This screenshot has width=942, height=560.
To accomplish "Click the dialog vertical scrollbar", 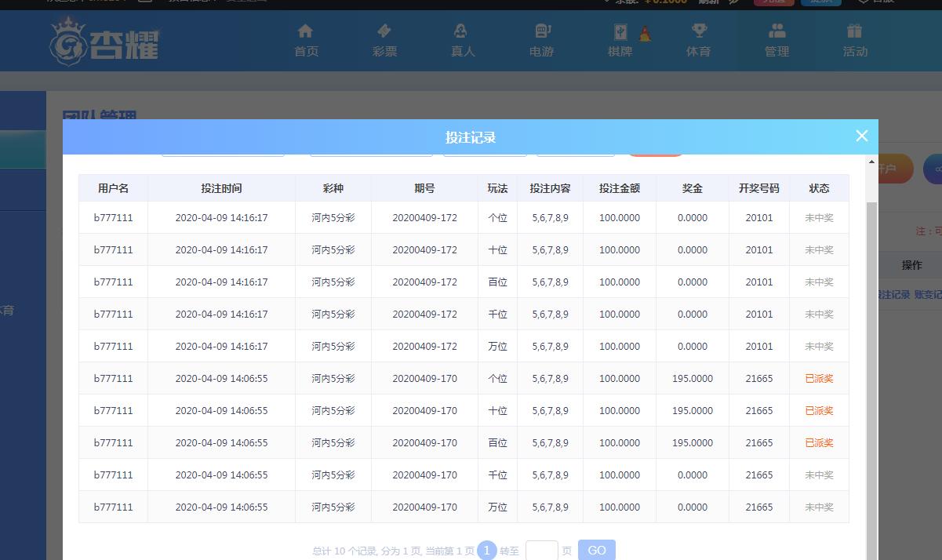I will pyautogui.click(x=871, y=353).
